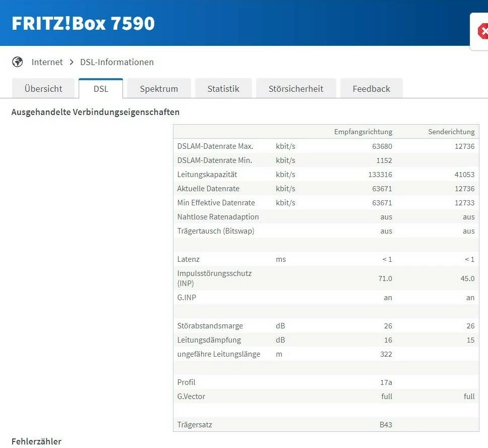Click the Trägersatz value B43
The width and height of the screenshot is (488, 448).
[386, 425]
